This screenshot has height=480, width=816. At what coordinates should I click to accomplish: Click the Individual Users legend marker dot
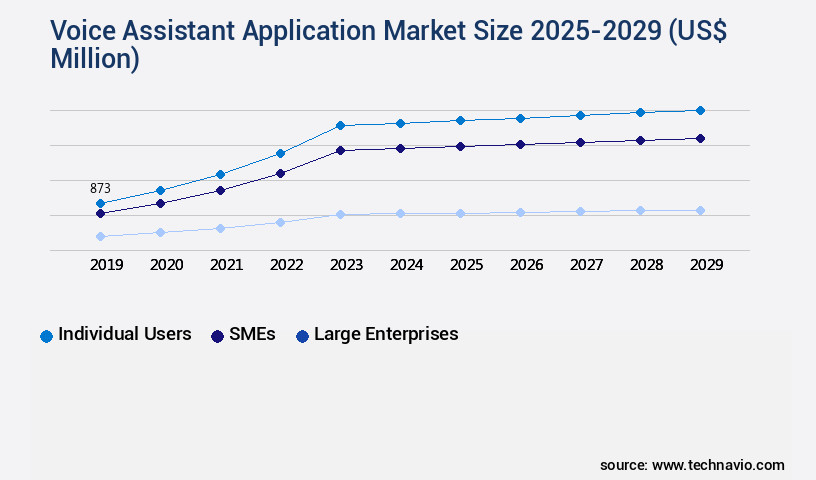tap(46, 336)
